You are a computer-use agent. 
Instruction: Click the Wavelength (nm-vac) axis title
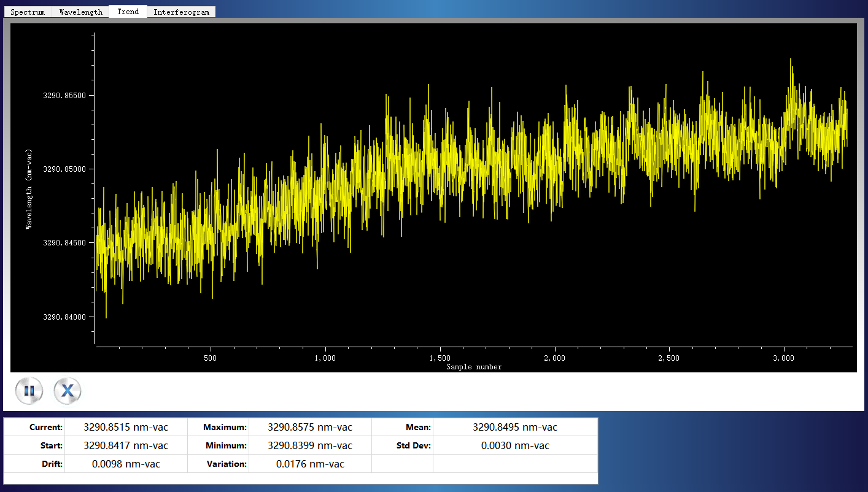click(29, 190)
